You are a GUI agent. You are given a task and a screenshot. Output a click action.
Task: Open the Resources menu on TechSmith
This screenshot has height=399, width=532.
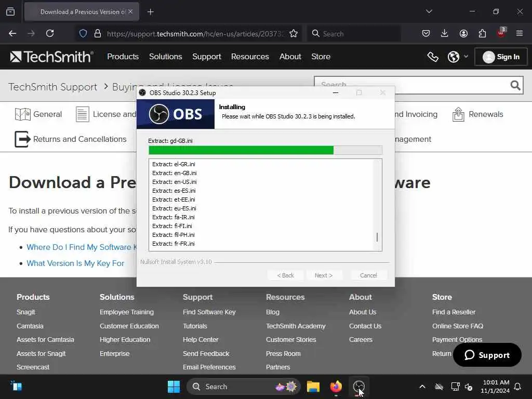(250, 57)
